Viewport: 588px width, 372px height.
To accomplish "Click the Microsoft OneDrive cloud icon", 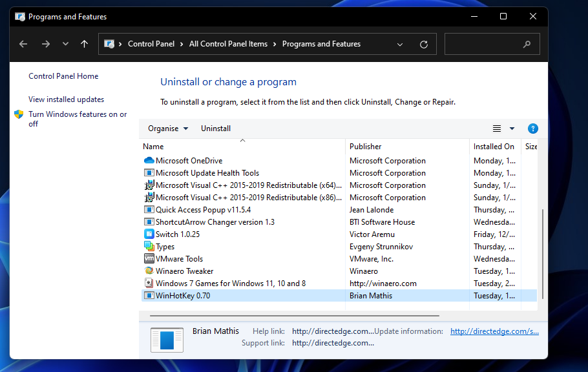I will (149, 160).
